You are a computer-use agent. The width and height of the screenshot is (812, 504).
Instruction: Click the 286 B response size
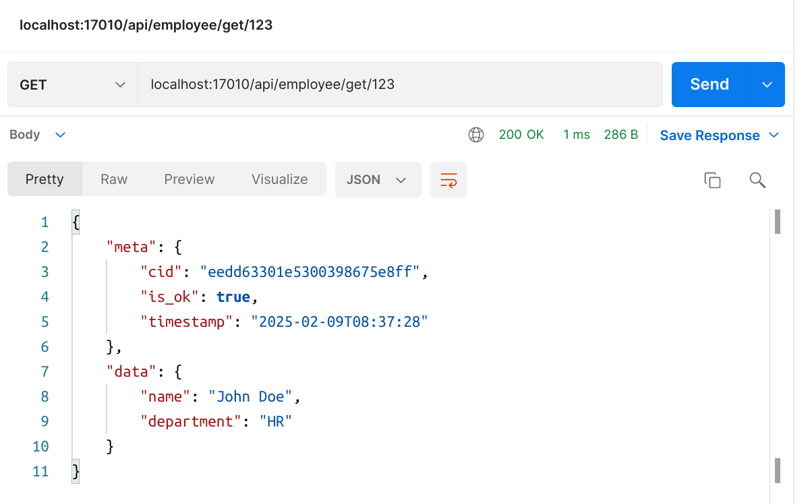(x=621, y=135)
